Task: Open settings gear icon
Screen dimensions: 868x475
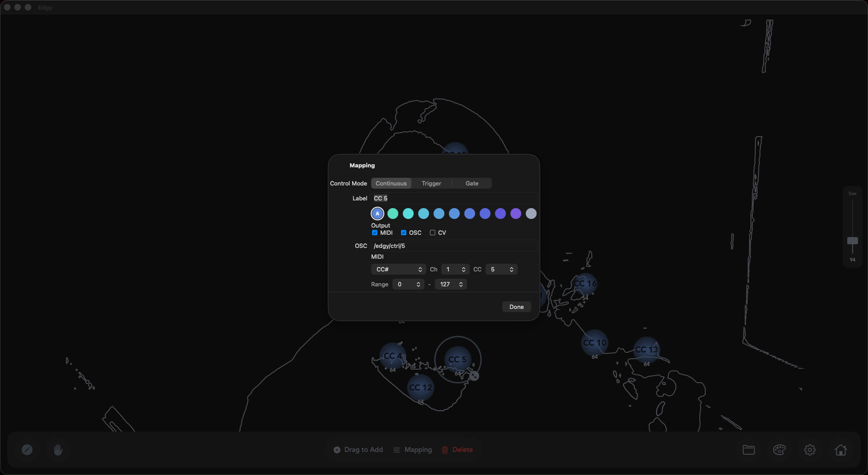Action: (x=810, y=450)
